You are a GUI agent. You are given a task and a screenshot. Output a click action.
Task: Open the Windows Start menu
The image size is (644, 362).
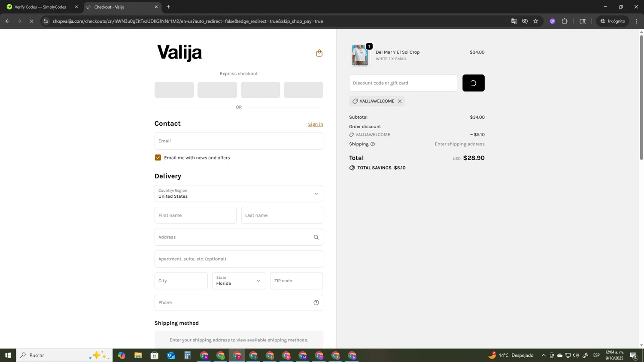pyautogui.click(x=8, y=356)
